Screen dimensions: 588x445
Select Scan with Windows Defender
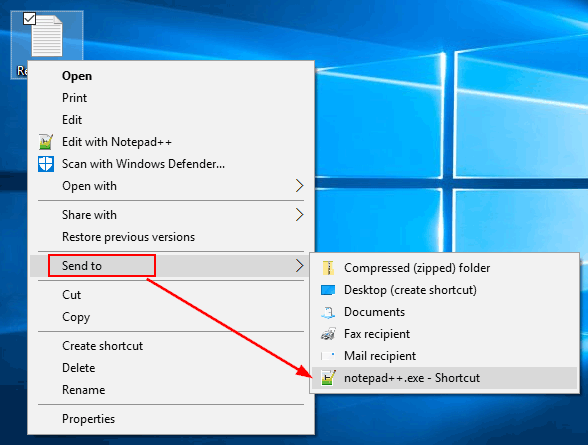(171, 164)
